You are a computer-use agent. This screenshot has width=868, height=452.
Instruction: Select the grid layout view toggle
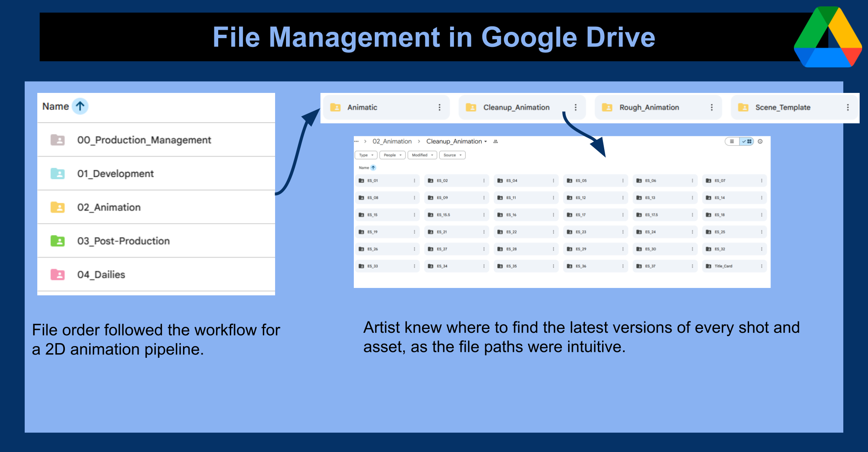click(747, 141)
